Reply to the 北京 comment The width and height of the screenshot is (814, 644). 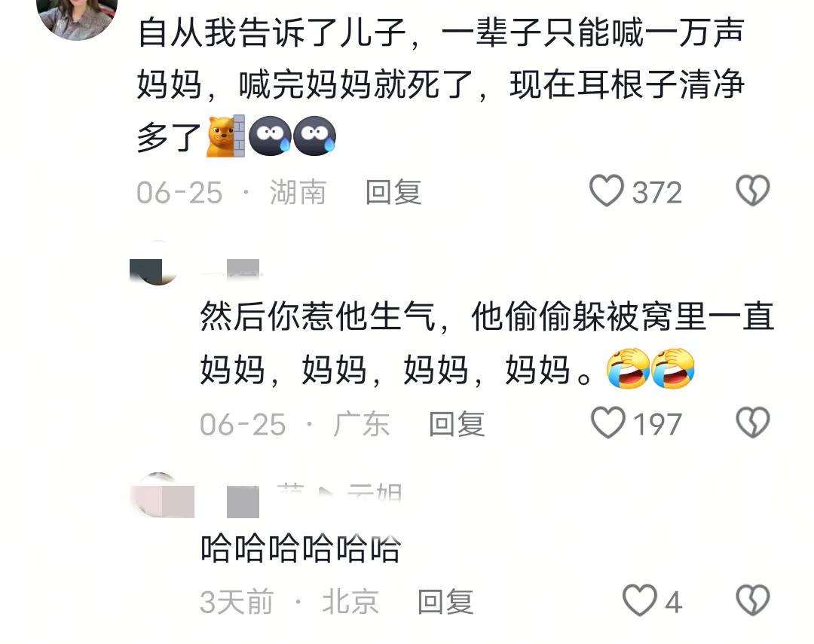point(445,602)
